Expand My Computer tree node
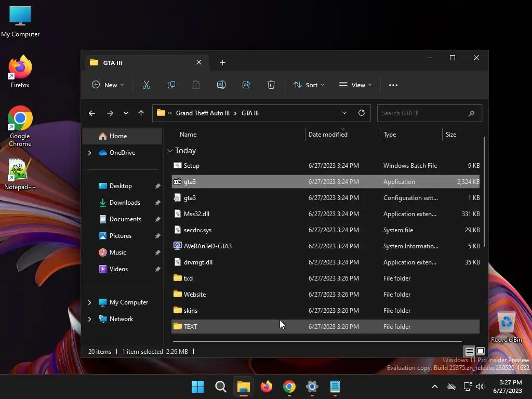 (89, 302)
